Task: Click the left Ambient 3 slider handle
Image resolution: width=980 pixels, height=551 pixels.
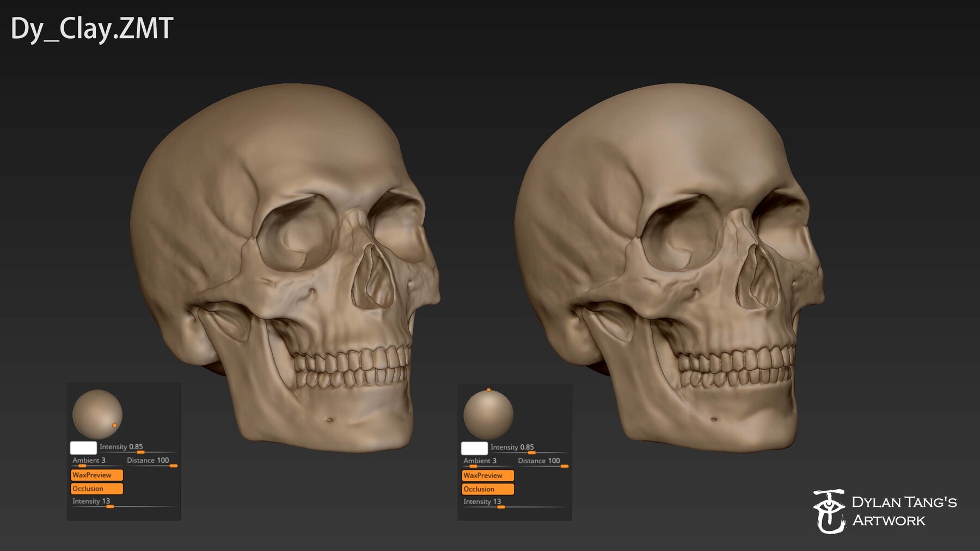Action: [x=82, y=466]
